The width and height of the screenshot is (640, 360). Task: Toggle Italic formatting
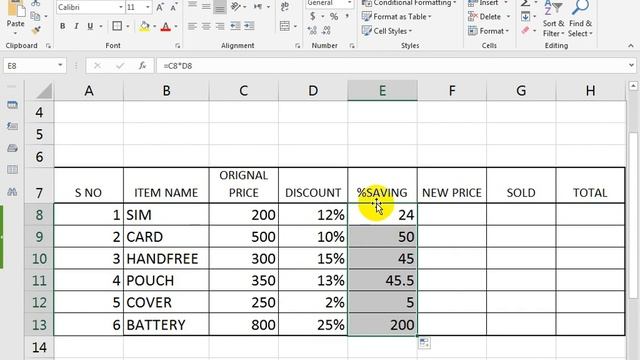tap(76, 26)
